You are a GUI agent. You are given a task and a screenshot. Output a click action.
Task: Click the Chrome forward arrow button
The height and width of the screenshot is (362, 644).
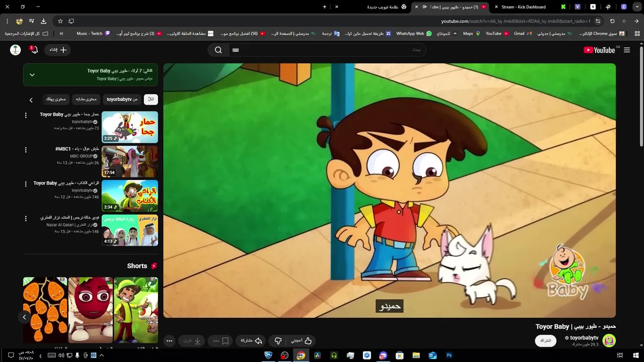624,21
